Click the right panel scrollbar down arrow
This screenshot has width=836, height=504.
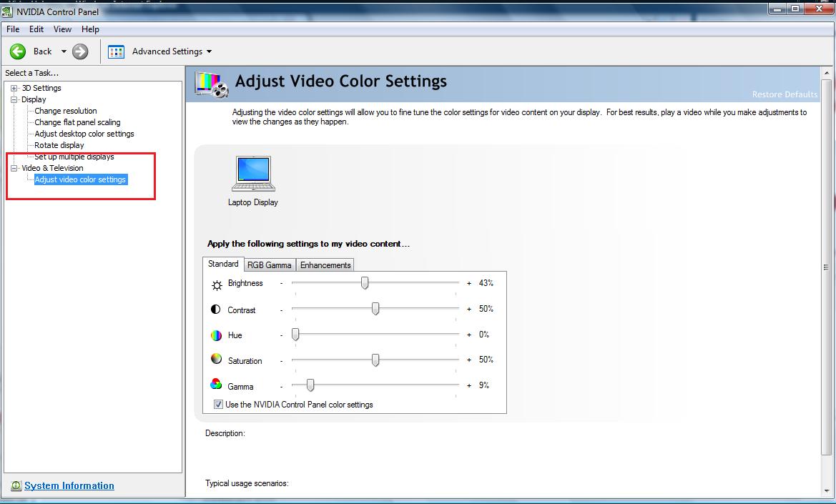(x=827, y=490)
